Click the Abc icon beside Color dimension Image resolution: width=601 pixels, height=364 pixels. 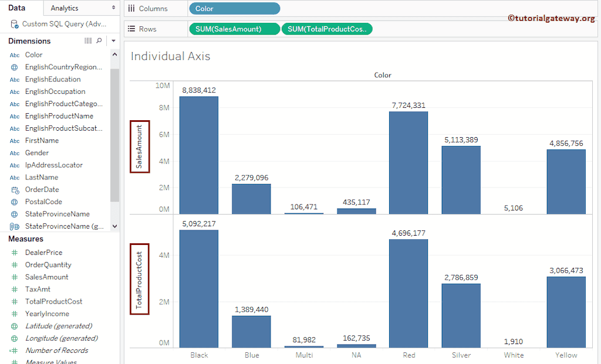tap(13, 55)
